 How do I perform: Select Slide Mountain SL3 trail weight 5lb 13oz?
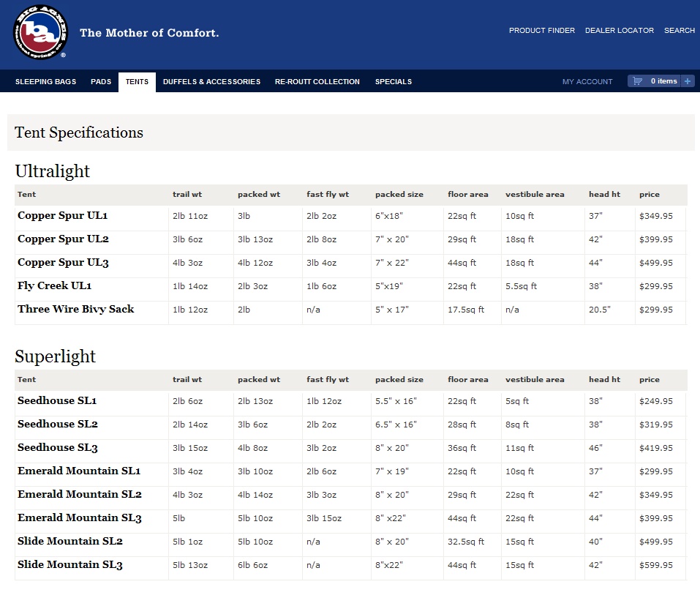pos(190,565)
